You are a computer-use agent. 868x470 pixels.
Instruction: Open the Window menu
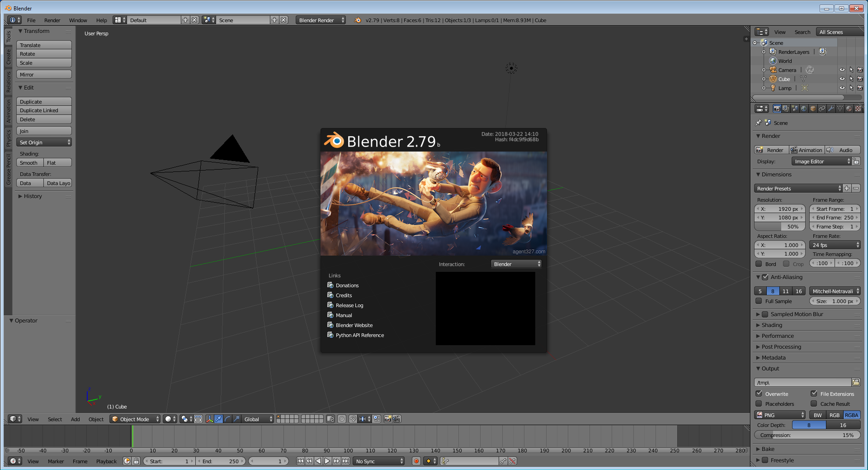click(78, 20)
